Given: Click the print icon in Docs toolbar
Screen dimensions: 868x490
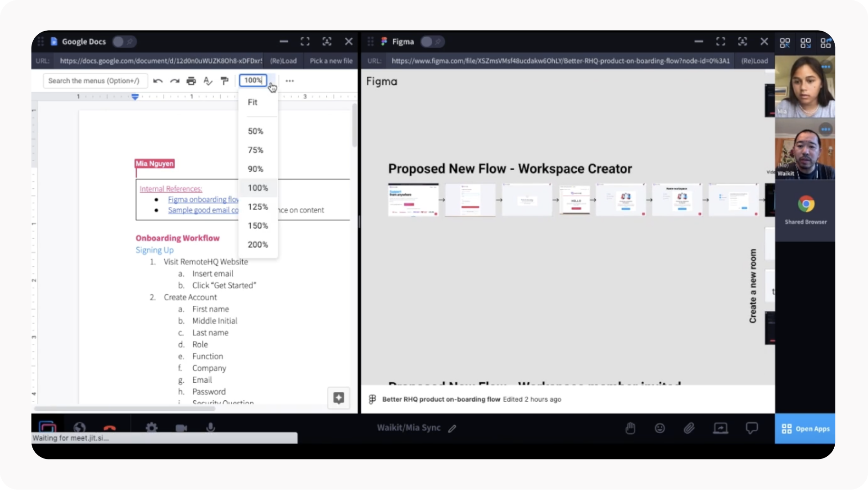Looking at the screenshot, I should (191, 81).
